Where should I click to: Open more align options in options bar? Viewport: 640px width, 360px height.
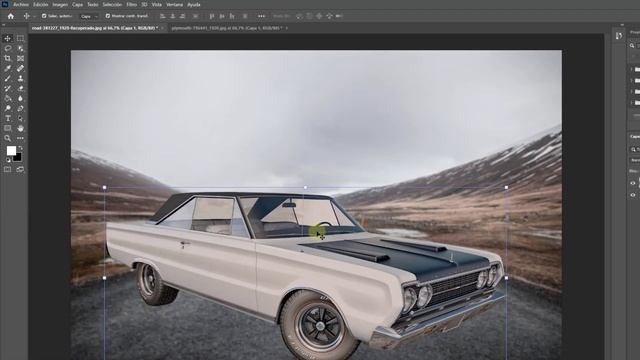tap(261, 16)
